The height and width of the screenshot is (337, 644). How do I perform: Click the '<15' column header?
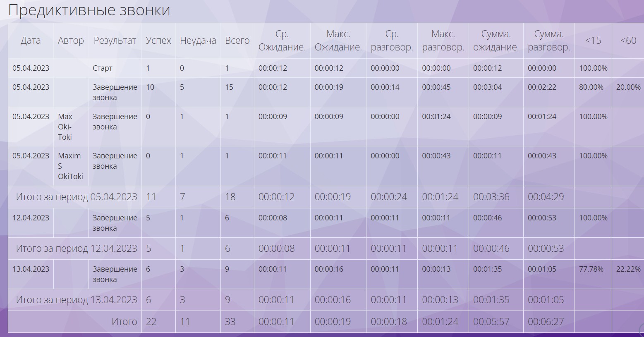pyautogui.click(x=593, y=41)
